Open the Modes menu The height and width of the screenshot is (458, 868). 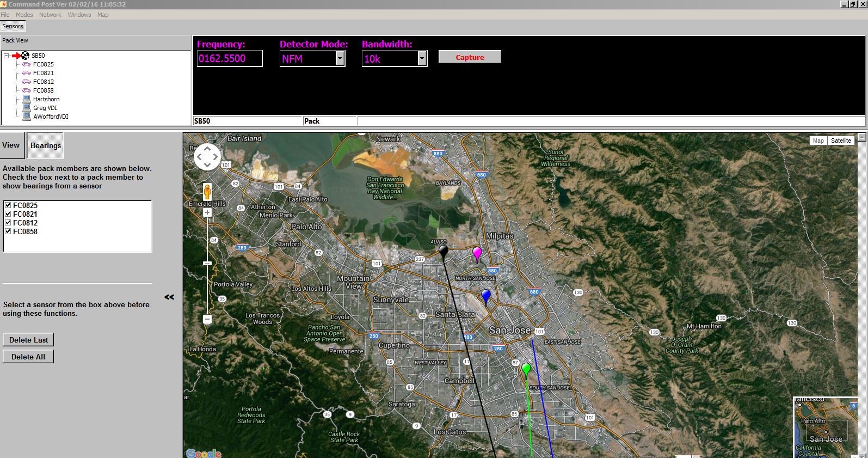tap(24, 15)
